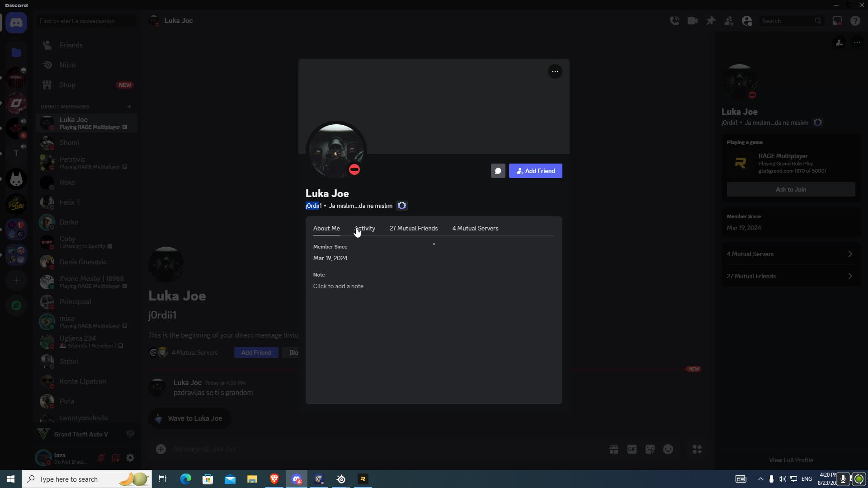Click the message bubble button in profile
Viewport: 868px width, 488px height.
pyautogui.click(x=498, y=171)
